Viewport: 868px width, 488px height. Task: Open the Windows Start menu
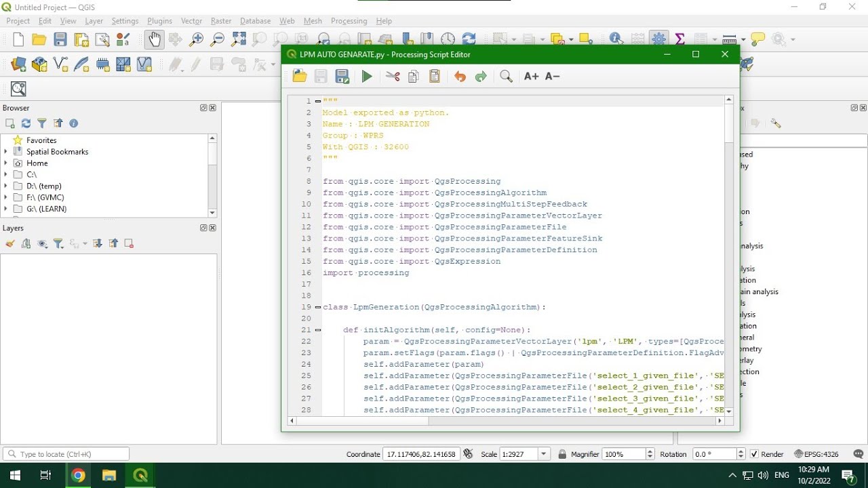[x=15, y=475]
